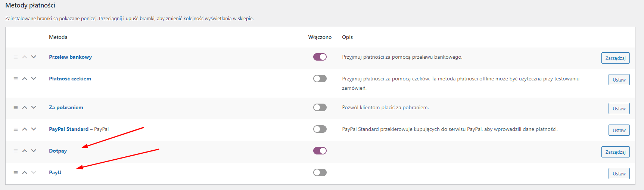644x190 pixels.
Task: Enable the Płatność czekiem payment toggle
Action: coord(320,79)
